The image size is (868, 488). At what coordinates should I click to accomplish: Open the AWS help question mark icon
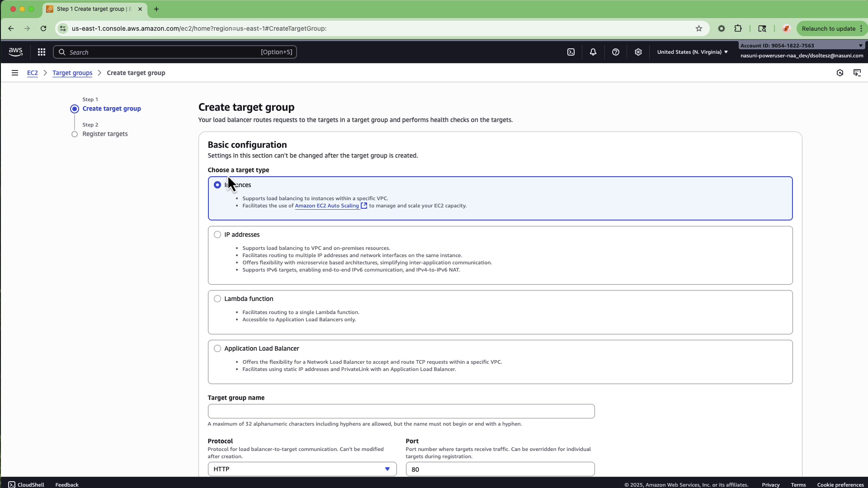(x=616, y=52)
